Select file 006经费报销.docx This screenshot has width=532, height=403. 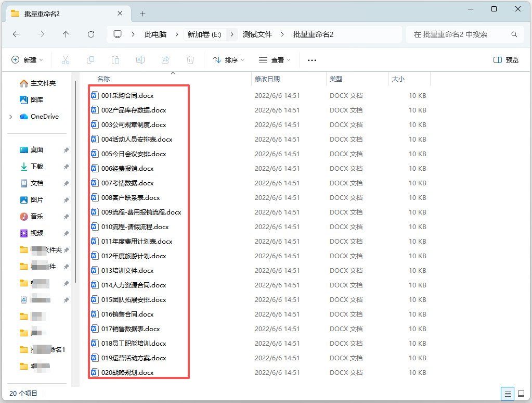pyautogui.click(x=127, y=169)
